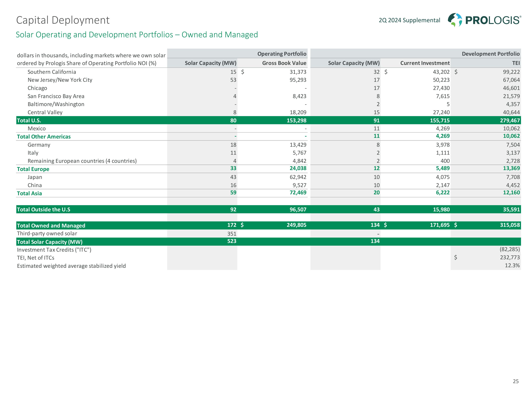Click the TEI column header
The image size is (532, 399).
click(x=516, y=63)
